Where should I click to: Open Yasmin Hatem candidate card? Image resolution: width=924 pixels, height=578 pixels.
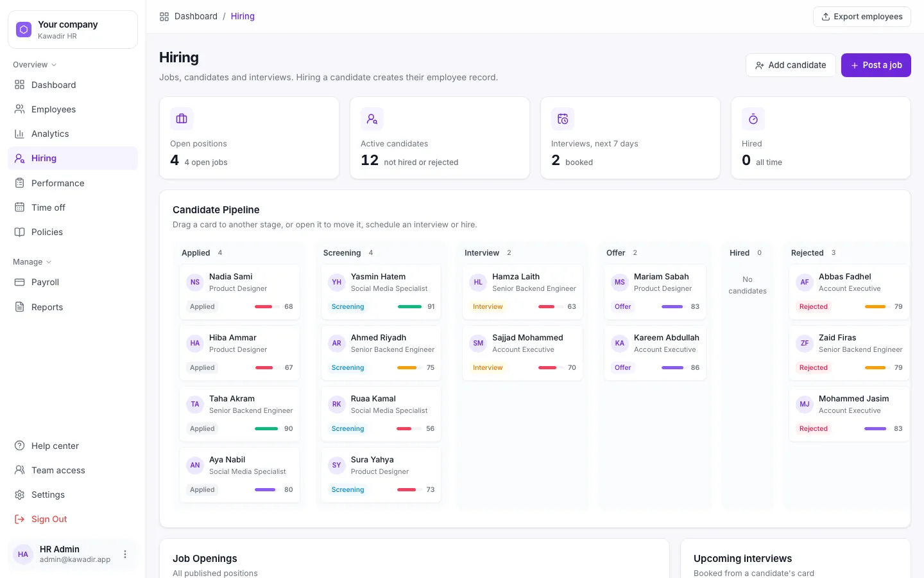click(x=381, y=292)
